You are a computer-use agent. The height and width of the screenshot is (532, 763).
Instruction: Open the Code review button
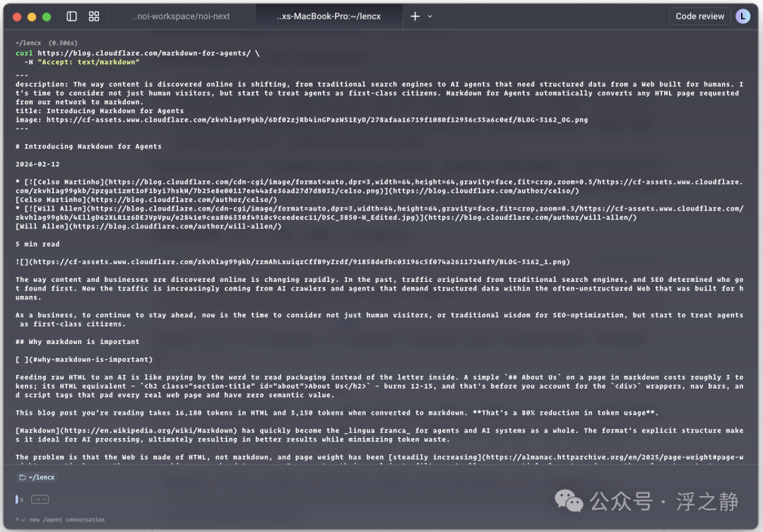pos(699,16)
